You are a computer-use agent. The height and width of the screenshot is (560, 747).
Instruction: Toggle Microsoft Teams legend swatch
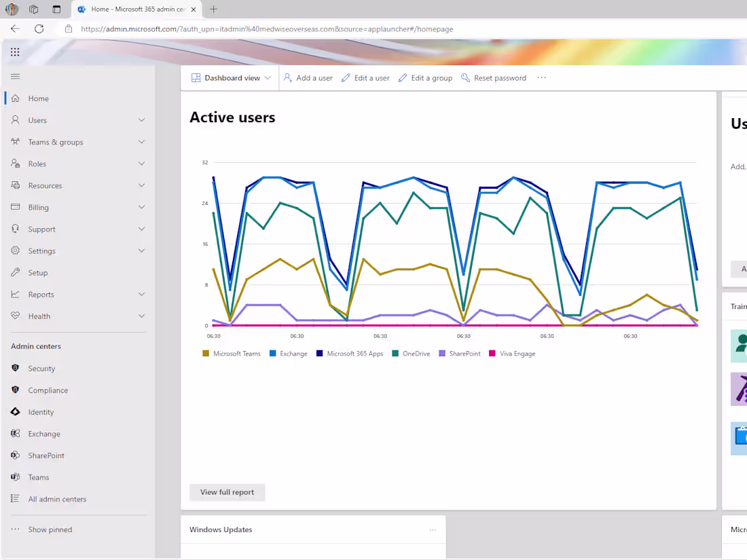(206, 354)
